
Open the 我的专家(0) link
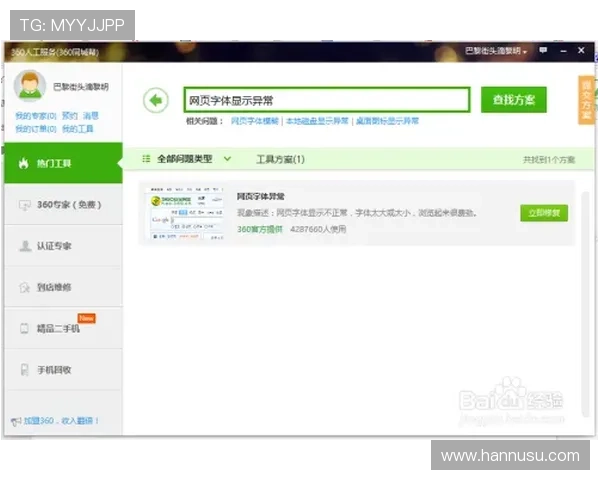point(36,116)
